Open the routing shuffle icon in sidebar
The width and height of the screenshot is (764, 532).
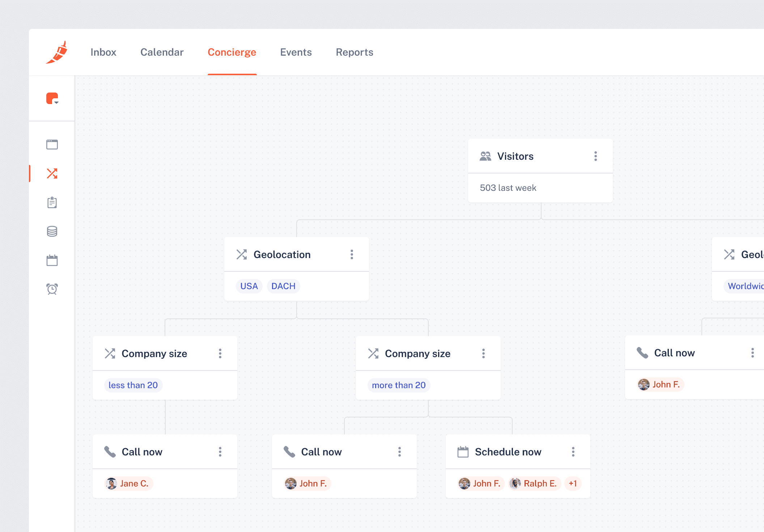[52, 173]
